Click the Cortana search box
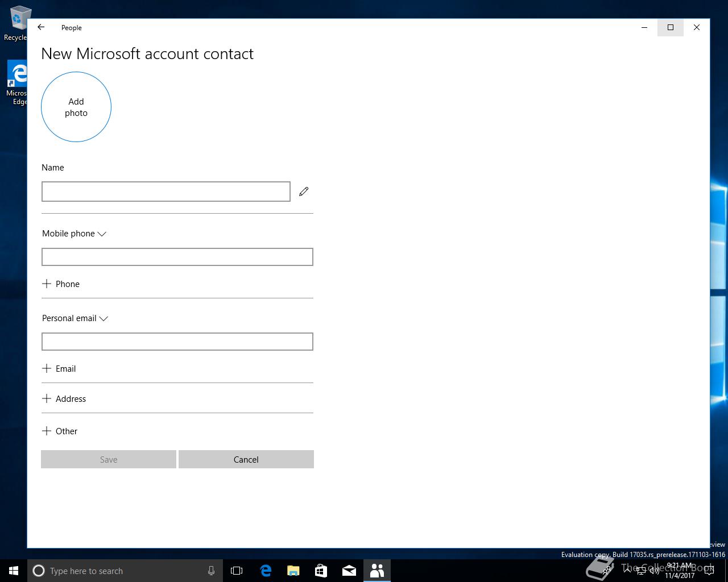Viewport: 728px width, 582px height. (x=124, y=571)
